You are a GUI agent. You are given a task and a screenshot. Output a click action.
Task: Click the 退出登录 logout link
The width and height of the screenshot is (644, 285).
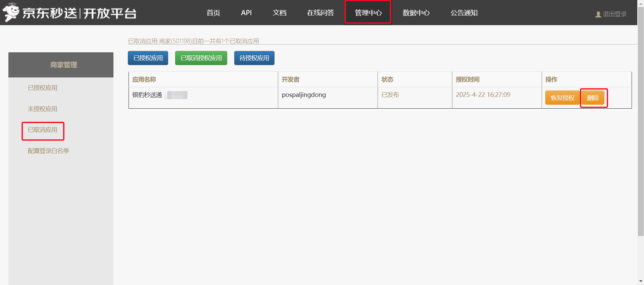615,14
